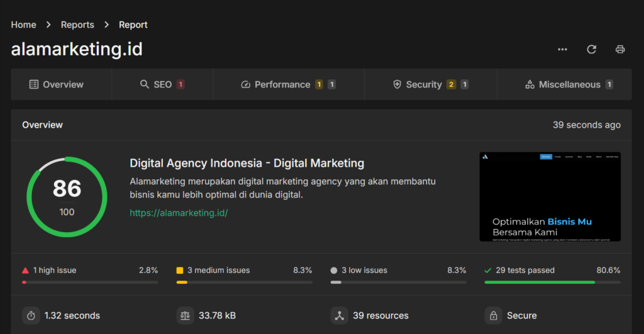Go to Reports in the breadcrumb
The image size is (644, 334).
pos(77,25)
